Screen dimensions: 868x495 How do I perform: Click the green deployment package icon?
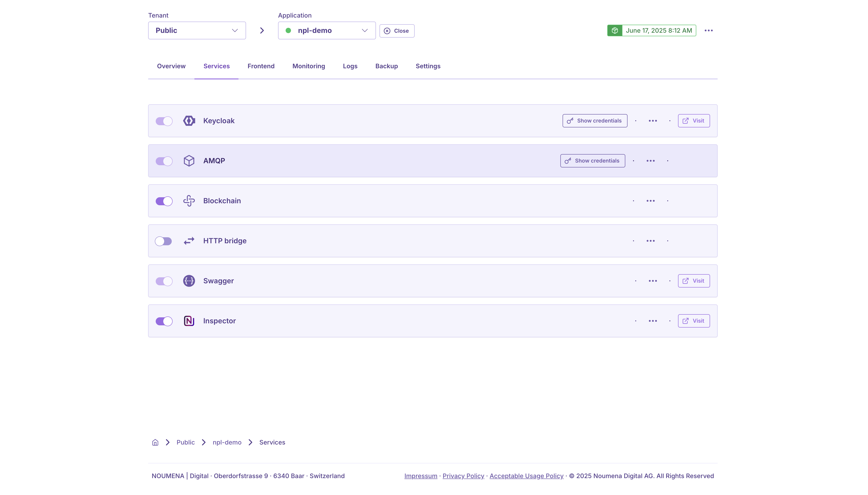tap(614, 31)
